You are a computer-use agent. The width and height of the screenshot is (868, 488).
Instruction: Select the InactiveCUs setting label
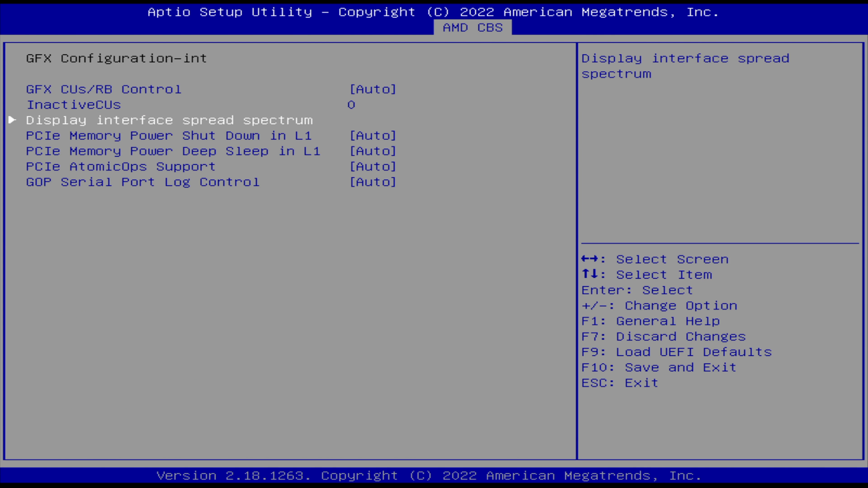[x=74, y=105]
